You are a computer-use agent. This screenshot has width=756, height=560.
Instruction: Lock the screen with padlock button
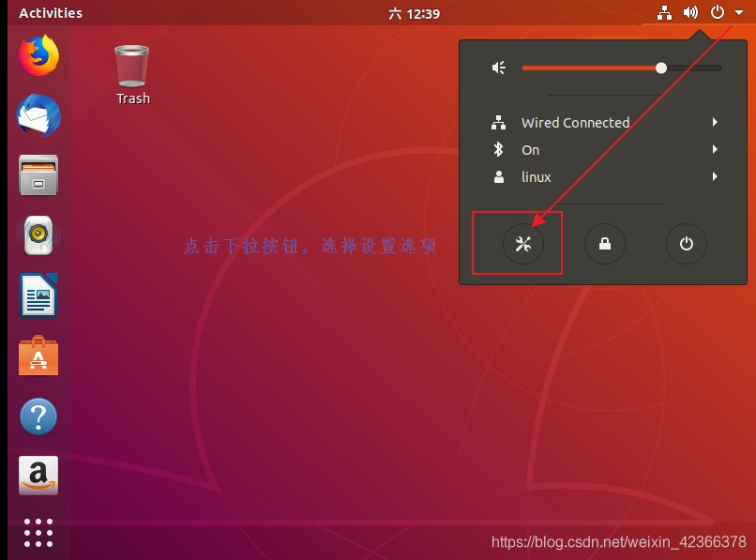click(x=605, y=244)
